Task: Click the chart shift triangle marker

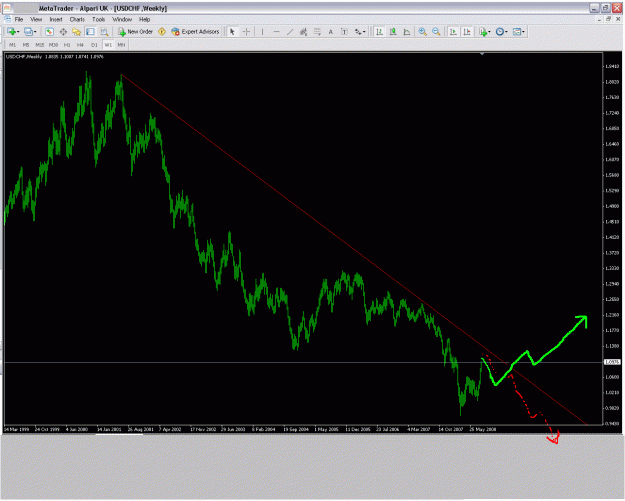Action: point(482,54)
